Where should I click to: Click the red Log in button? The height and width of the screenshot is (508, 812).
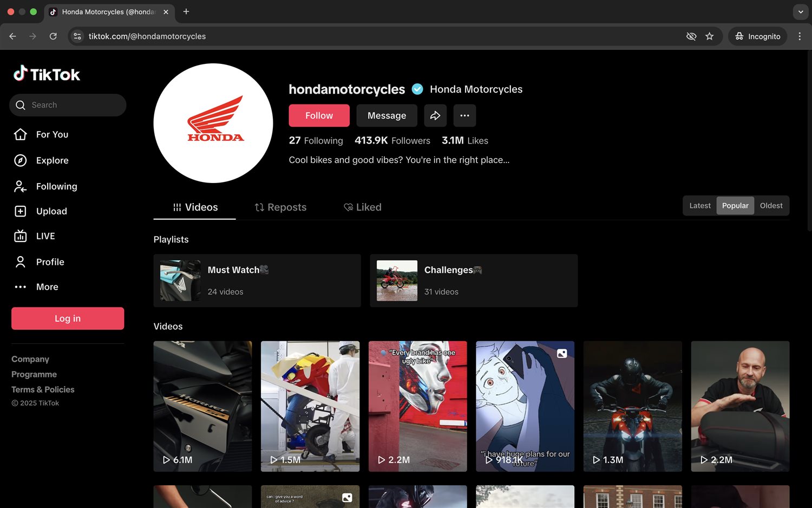pyautogui.click(x=68, y=318)
